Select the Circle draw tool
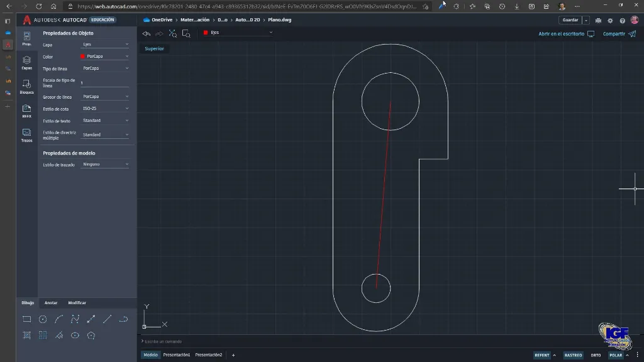Viewport: 644px width, 362px height. 43,319
